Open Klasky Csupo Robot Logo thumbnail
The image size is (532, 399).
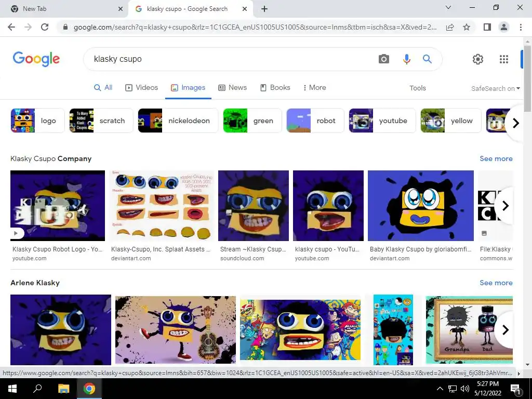[58, 206]
